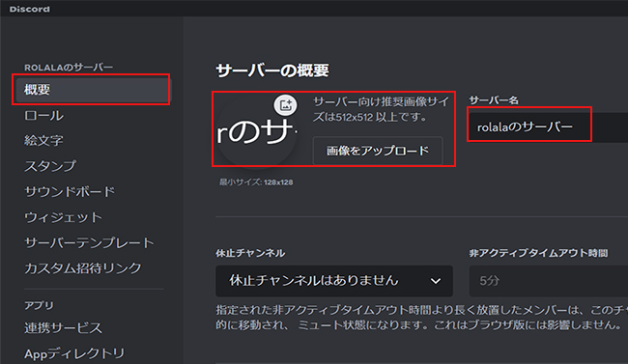628x364 pixels.
Task: Click the server icon avatar thumbnail
Action: coord(256,132)
